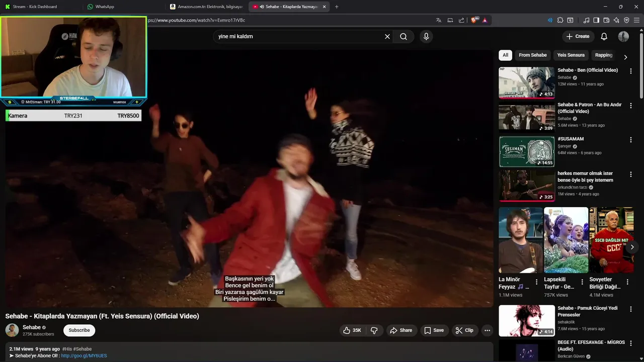Open more actions three-dot button under video
Image resolution: width=644 pixels, height=362 pixels.
coord(487,330)
